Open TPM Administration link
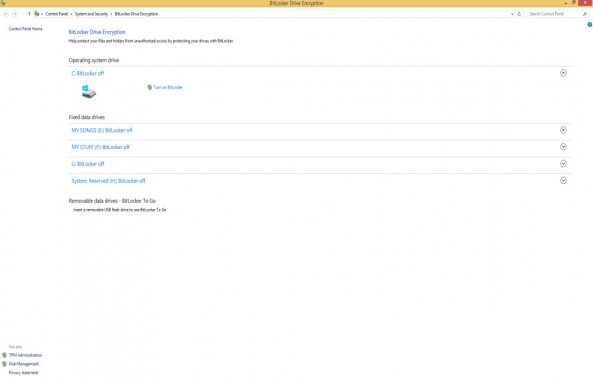 pos(25,355)
